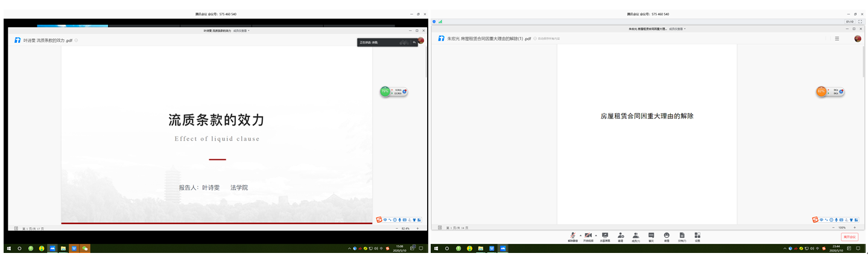Toggle page thumbnail panel in right document
Viewport: 868px width, 259px height.
tap(439, 228)
